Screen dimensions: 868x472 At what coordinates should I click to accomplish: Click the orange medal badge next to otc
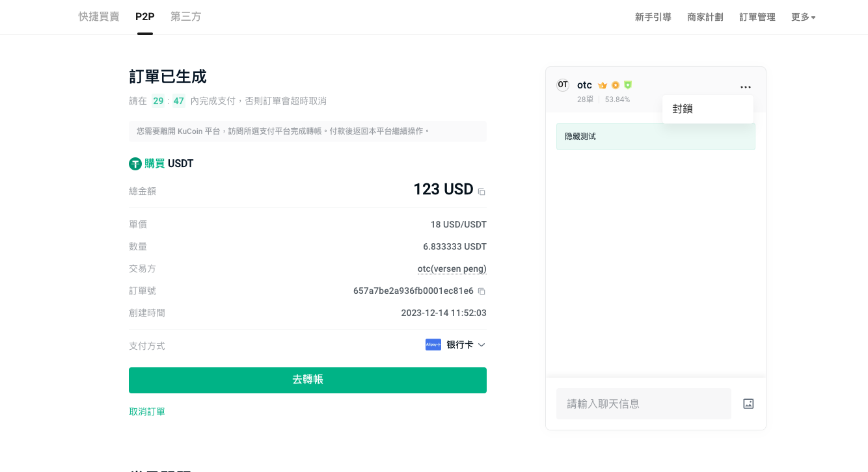click(616, 85)
